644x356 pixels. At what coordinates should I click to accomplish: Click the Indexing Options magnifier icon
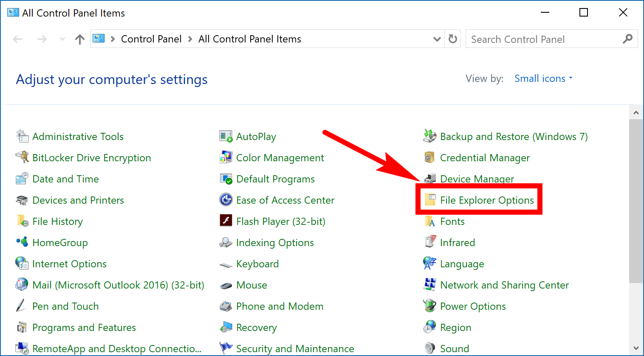pos(226,242)
